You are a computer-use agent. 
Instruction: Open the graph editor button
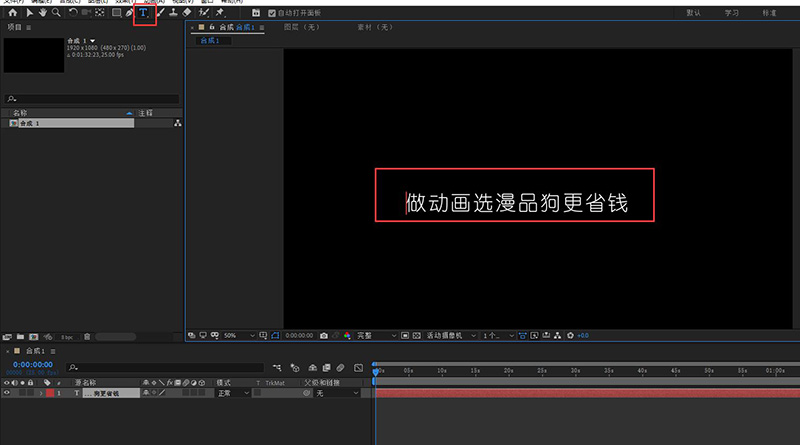[359, 367]
